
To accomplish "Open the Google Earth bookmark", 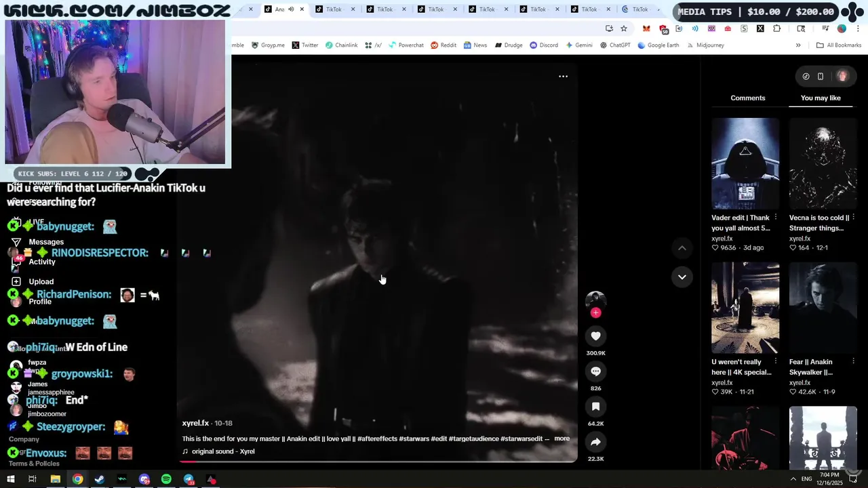I will click(658, 45).
